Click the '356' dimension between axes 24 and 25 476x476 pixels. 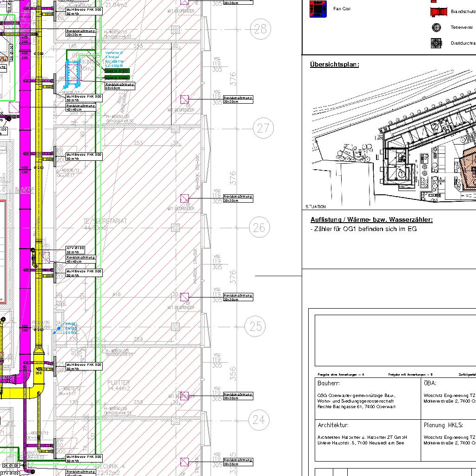(233, 373)
